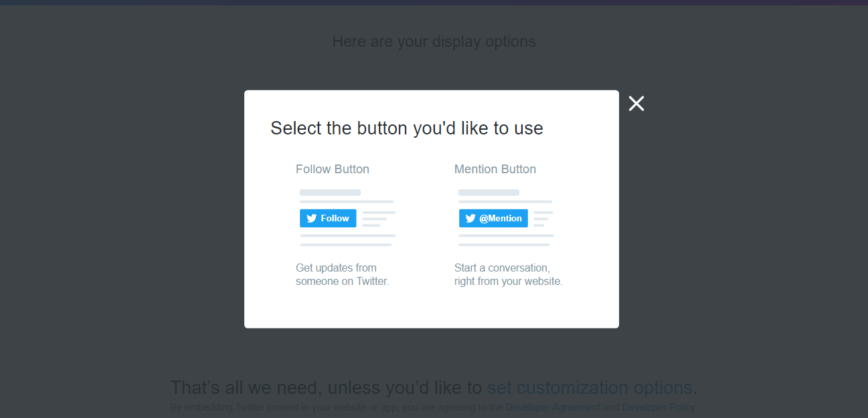Click placeholder title bar above Follow button
This screenshot has height=418, width=868.
pos(331,193)
